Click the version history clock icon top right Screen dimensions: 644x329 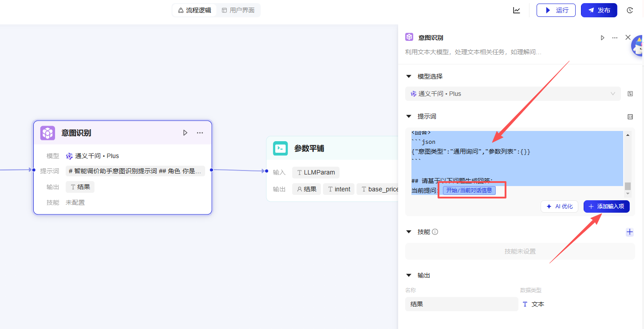point(630,10)
